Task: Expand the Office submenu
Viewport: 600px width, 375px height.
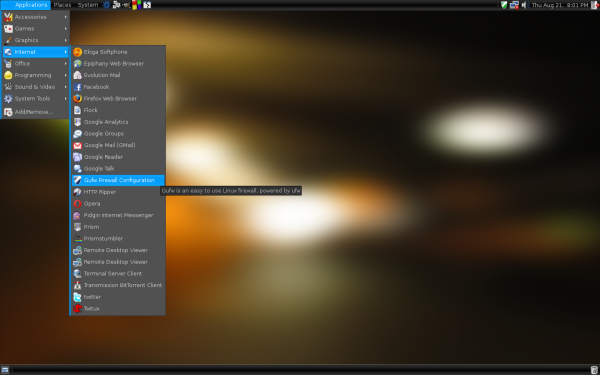Action: [36, 64]
